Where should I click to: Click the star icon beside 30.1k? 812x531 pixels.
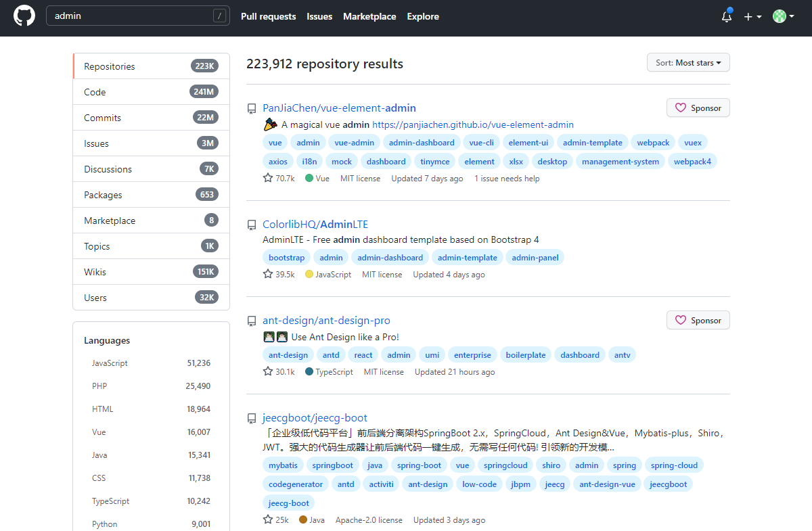click(x=268, y=372)
